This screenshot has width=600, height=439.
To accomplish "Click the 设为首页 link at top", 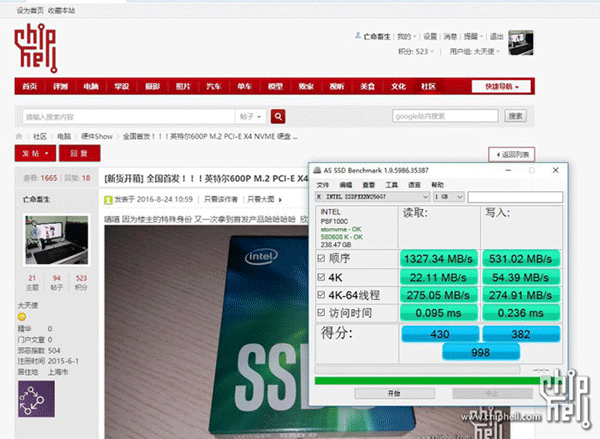I will point(30,11).
